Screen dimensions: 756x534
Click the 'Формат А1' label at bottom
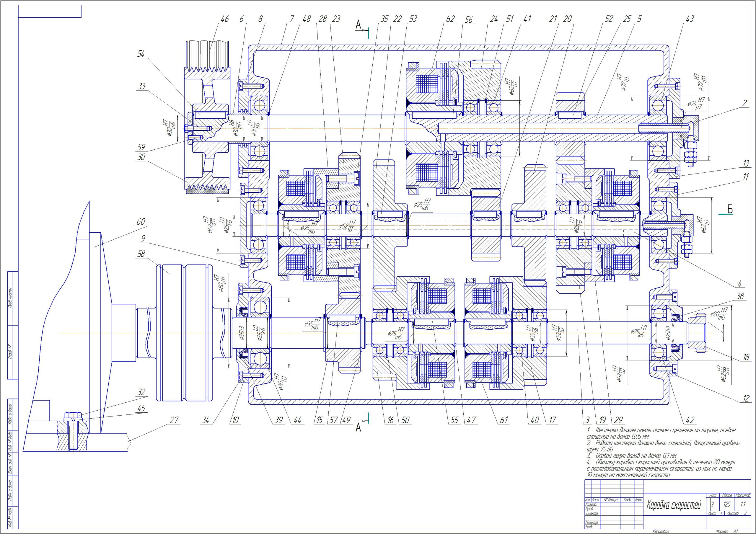tap(727, 531)
